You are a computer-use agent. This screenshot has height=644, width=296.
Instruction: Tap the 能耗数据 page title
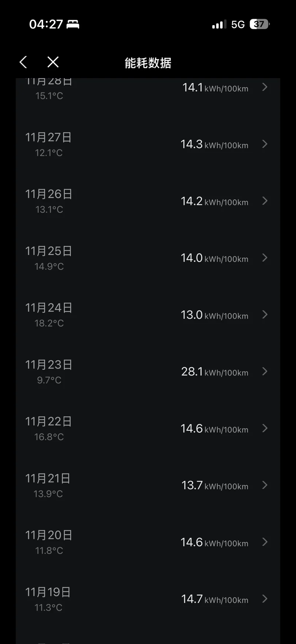(148, 63)
